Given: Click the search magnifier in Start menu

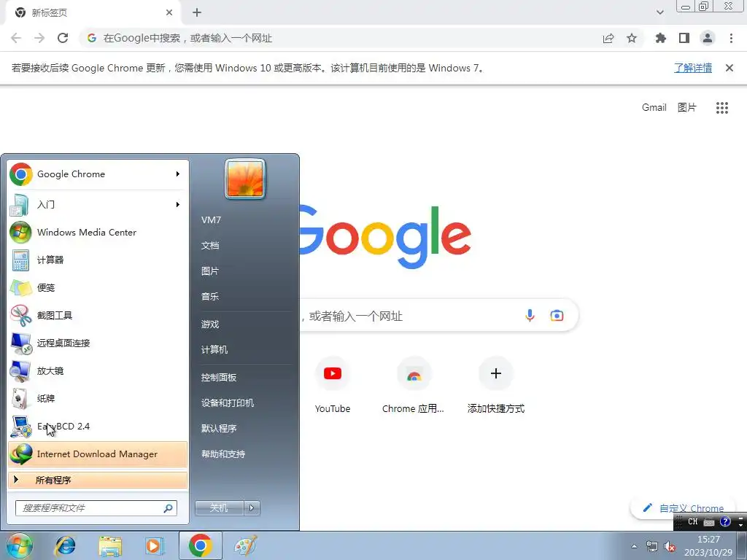Looking at the screenshot, I should click(168, 508).
